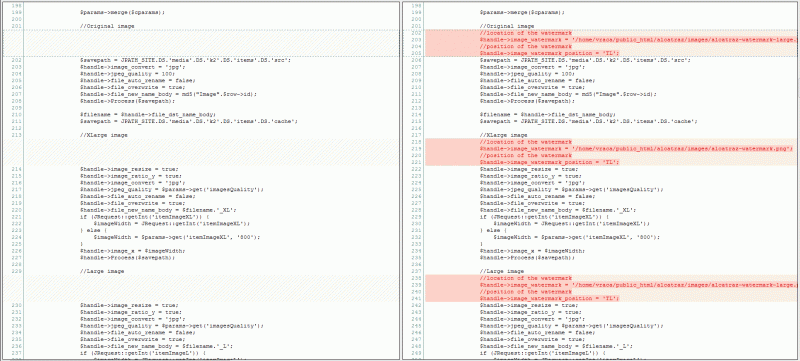
Task: Select added line 241 image_watermark_position 'TL'
Action: click(549, 298)
